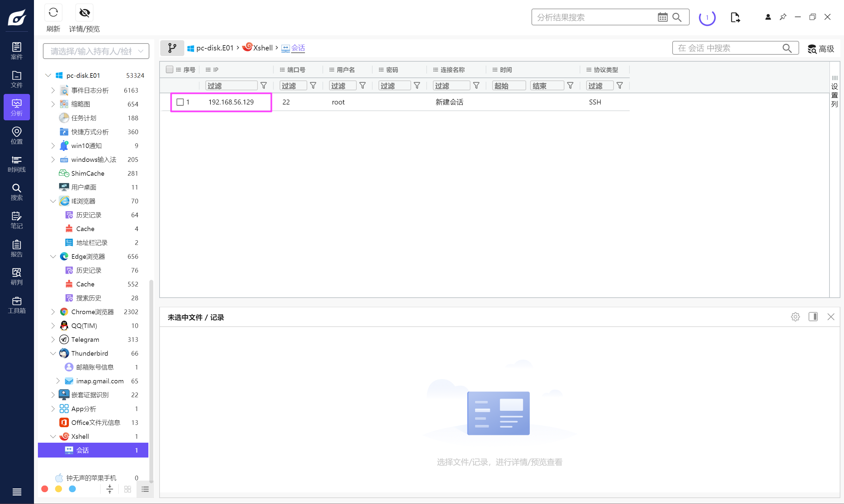Click the blue color tag dot
The height and width of the screenshot is (504, 844).
tap(72, 489)
